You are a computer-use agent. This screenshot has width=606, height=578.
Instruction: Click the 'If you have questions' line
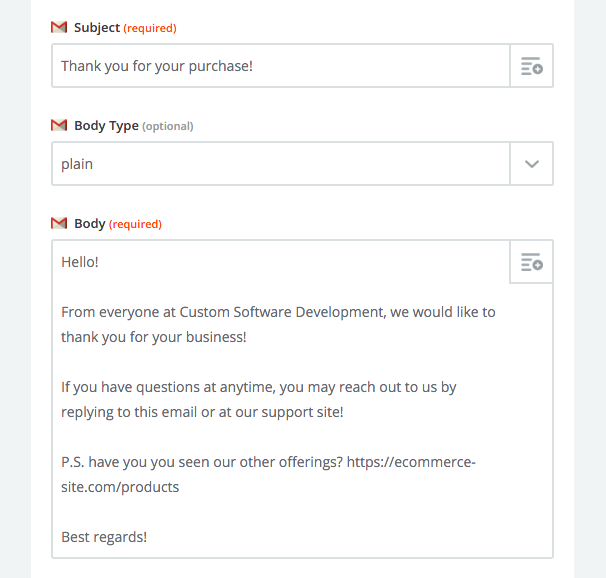click(259, 387)
